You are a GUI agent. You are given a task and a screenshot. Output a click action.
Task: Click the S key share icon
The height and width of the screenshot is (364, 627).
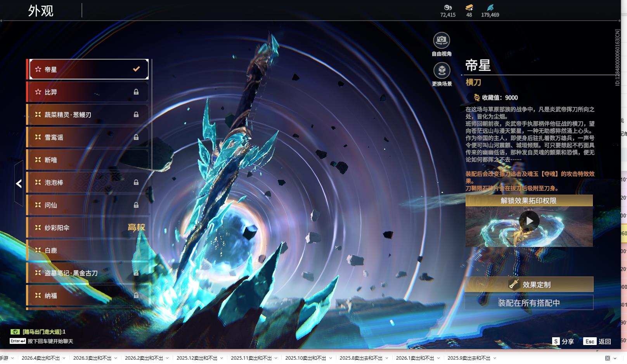pos(556,341)
